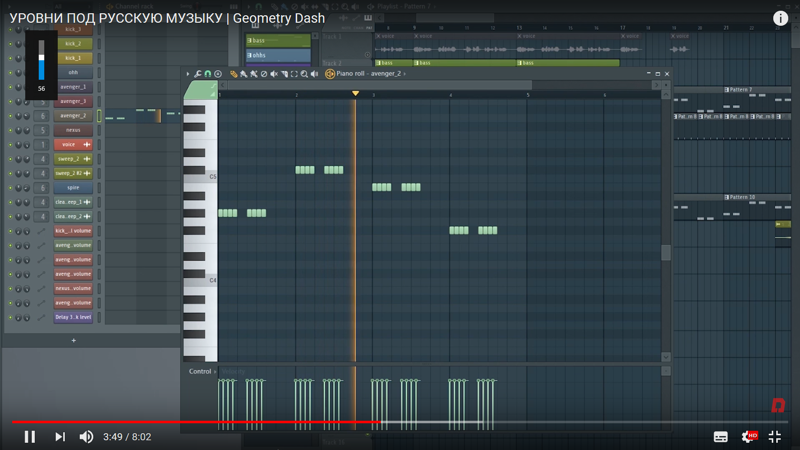Open the piano roll Tools wrench
The width and height of the screenshot is (800, 450).
click(x=198, y=74)
